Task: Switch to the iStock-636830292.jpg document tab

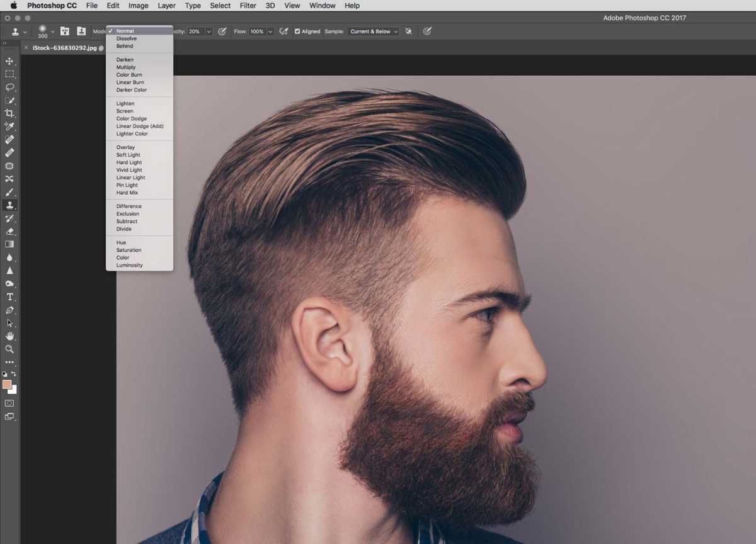Action: point(68,47)
